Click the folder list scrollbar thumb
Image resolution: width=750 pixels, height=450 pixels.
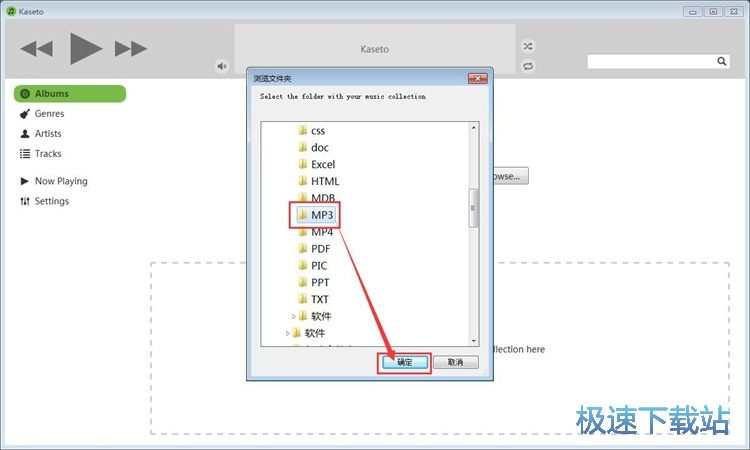click(474, 208)
